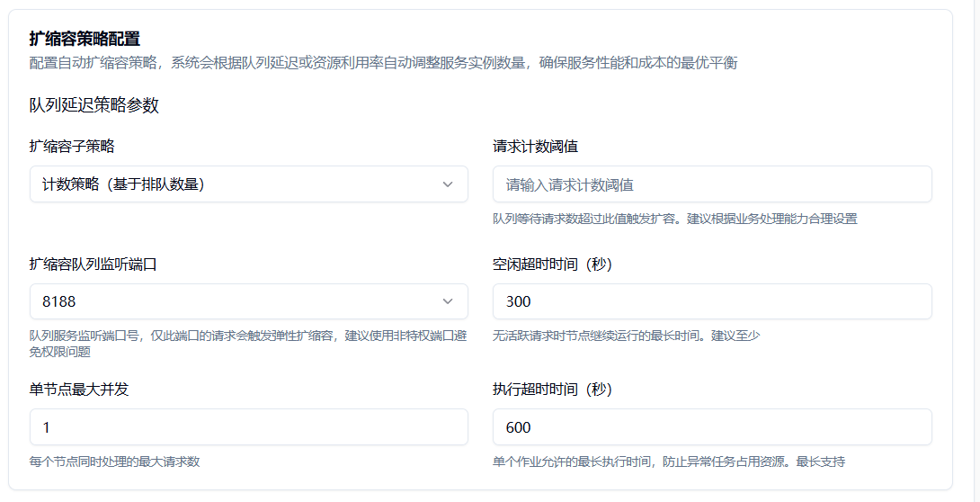980x502 pixels.
Task: Open the 扩缩容队列监听端口 dropdown showing 8188
Action: tap(234, 301)
